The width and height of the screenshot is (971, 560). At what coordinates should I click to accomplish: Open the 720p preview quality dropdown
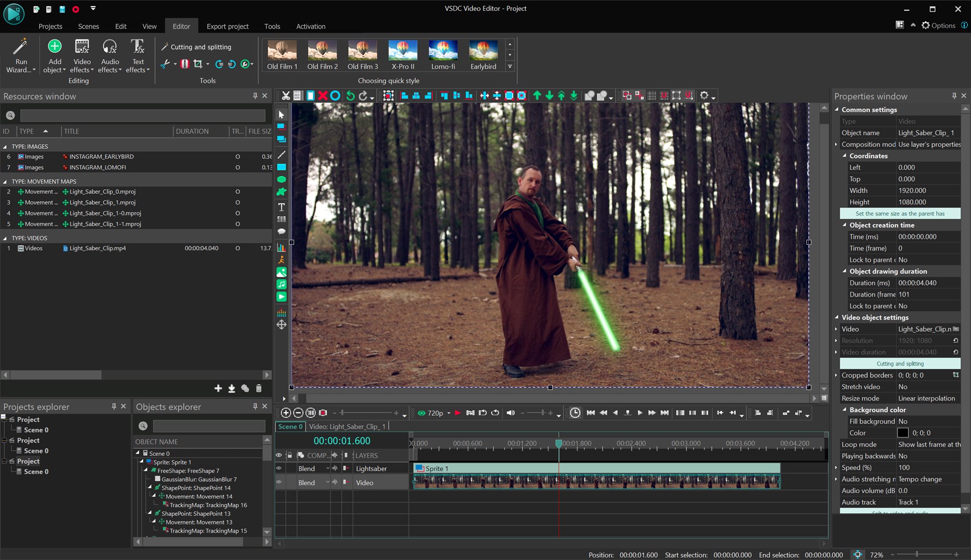449,413
